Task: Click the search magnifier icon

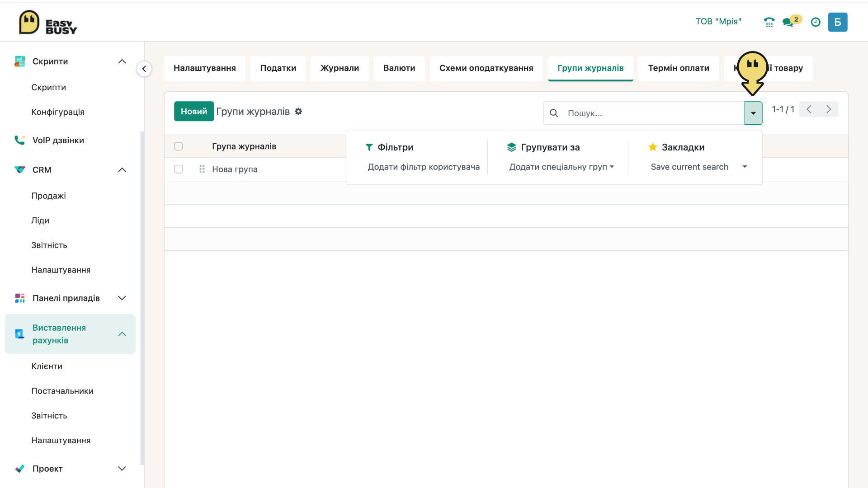Action: pos(554,113)
